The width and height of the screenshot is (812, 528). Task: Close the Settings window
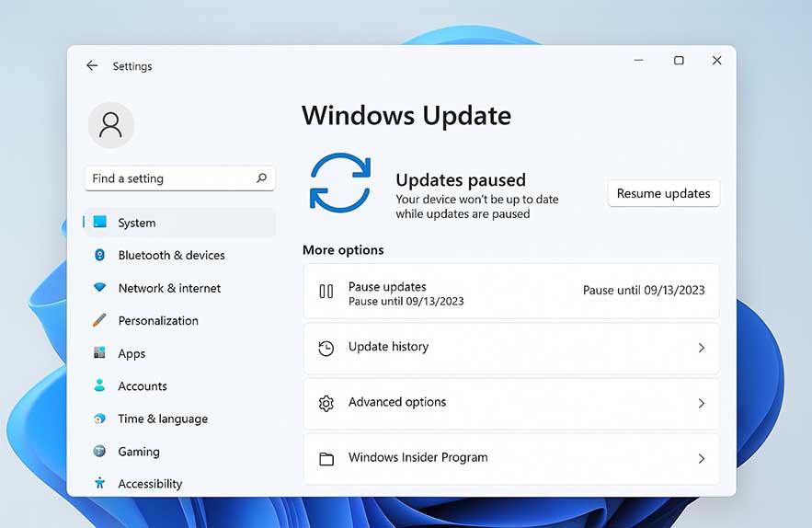point(716,61)
